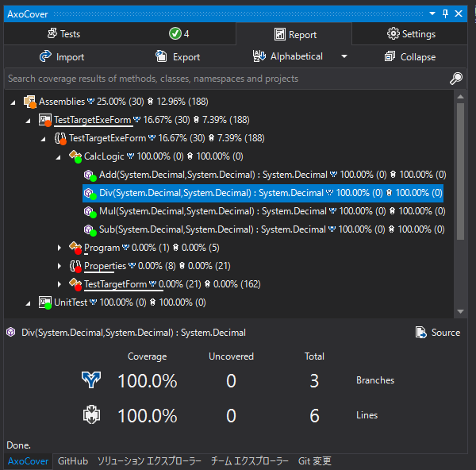Click the vertical scrollbar thumb
Viewport: 476px width, 470px height.
pyautogui.click(x=460, y=171)
